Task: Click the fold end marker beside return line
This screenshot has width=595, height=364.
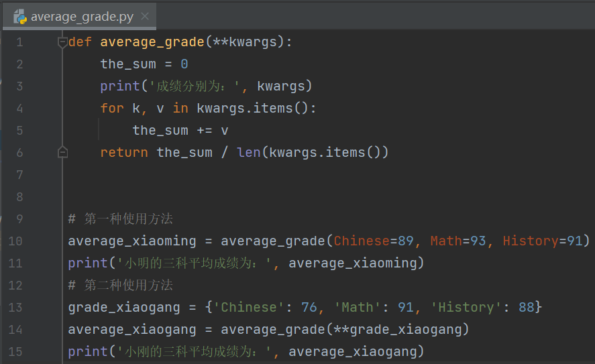Action: point(62,152)
